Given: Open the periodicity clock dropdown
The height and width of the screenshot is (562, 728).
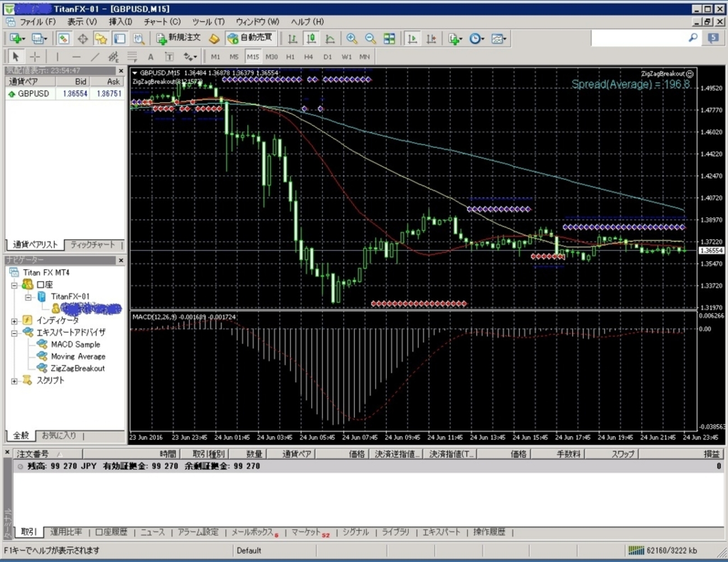Looking at the screenshot, I should click(477, 39).
